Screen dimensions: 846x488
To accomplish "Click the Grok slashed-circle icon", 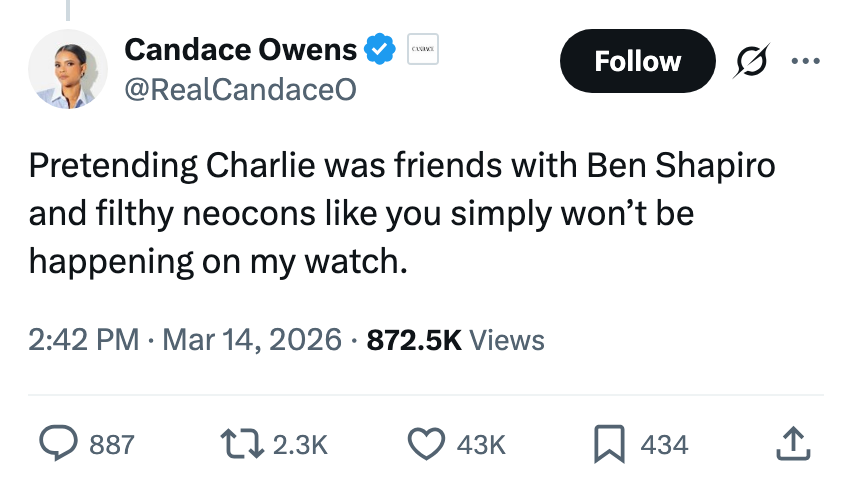I will tap(748, 62).
